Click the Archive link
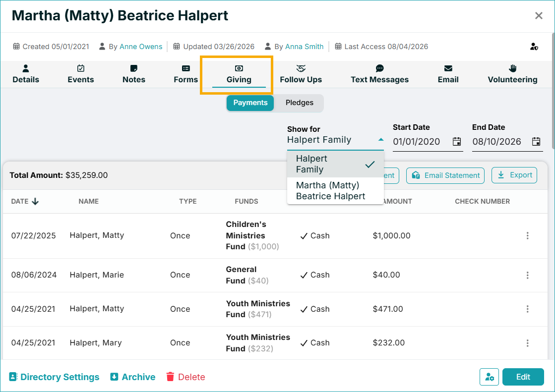This screenshot has width=555, height=392. pos(133,377)
